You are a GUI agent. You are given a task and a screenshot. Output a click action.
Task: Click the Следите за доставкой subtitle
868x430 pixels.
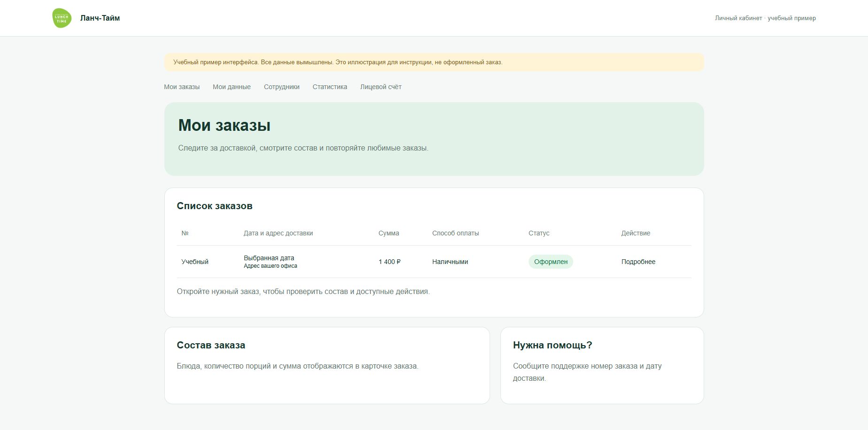click(303, 148)
